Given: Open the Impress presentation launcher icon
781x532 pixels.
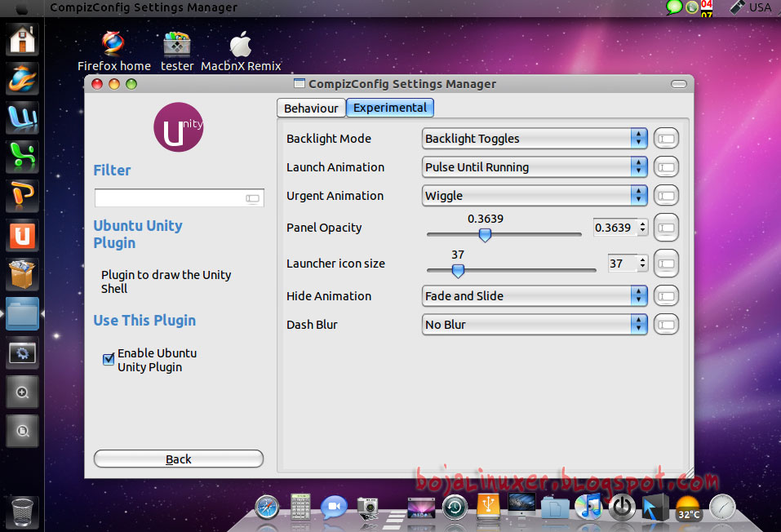Looking at the screenshot, I should [x=22, y=195].
